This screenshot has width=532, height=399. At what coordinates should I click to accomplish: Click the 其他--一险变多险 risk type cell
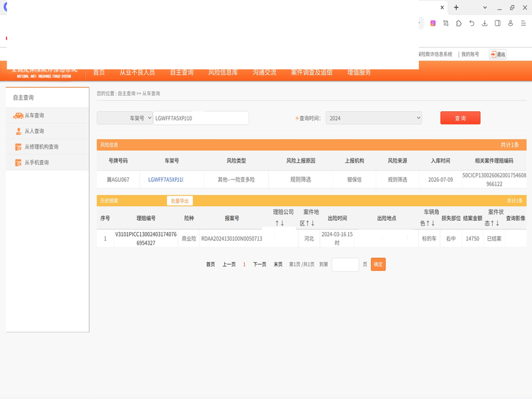[236, 180]
